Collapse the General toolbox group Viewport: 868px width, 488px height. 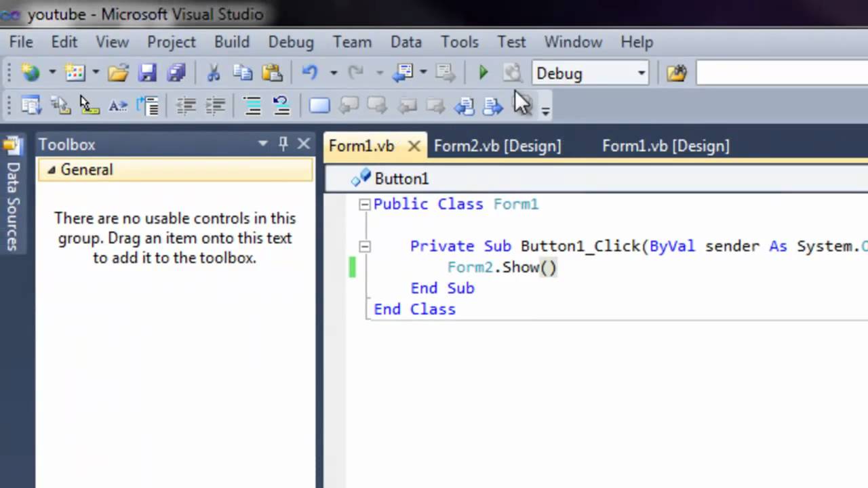tap(52, 170)
